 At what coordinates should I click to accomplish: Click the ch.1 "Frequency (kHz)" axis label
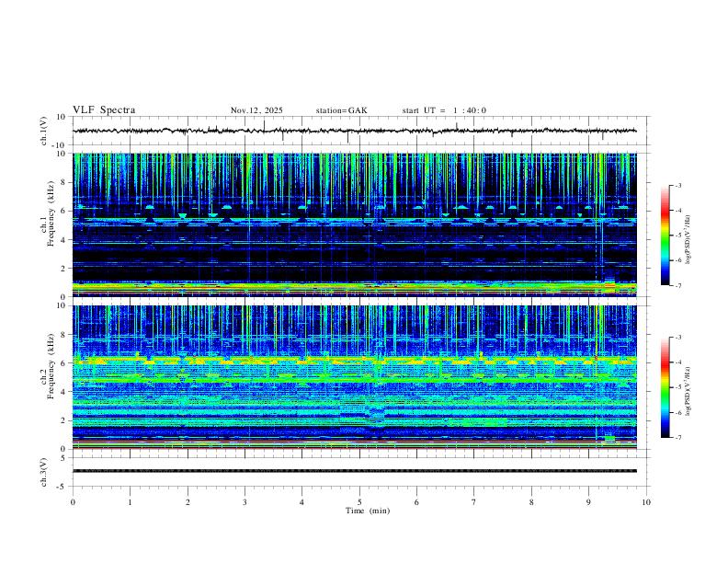[51, 215]
